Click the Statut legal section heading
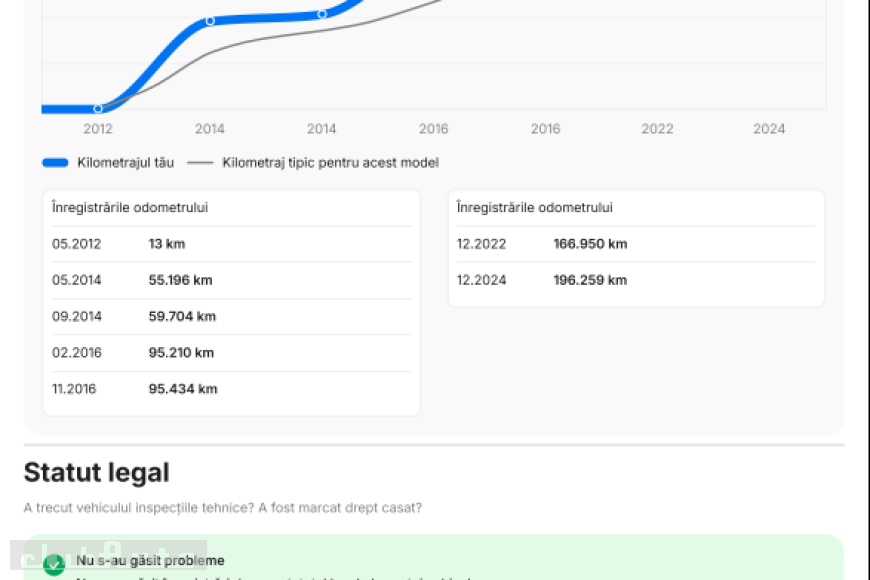Screen dimensions: 870x580 coord(97,472)
